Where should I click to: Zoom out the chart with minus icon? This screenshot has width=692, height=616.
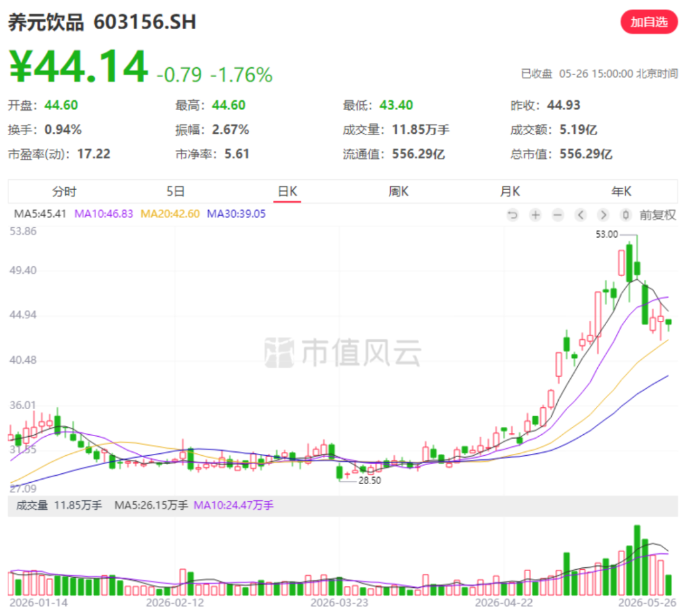coord(558,215)
